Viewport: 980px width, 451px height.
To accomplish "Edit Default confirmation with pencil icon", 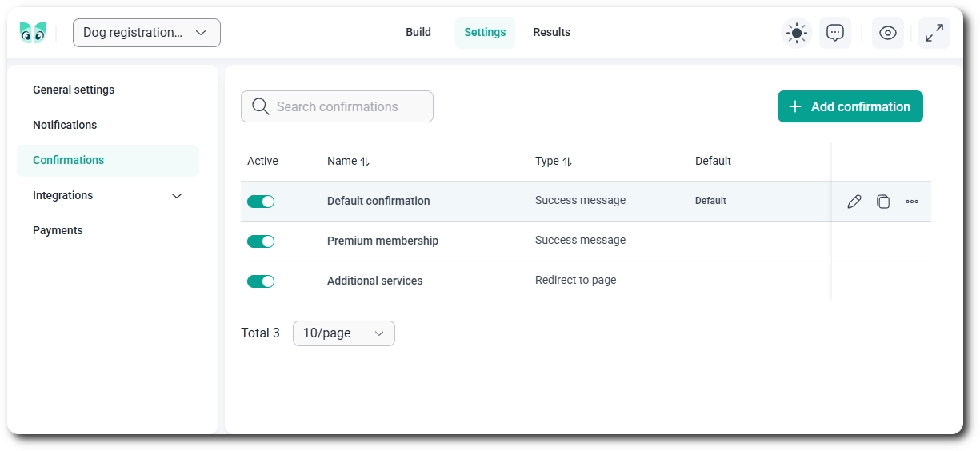I will pos(854,202).
